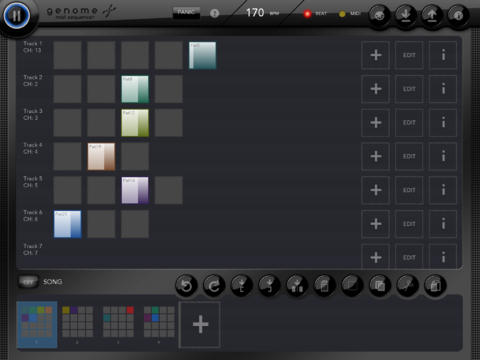This screenshot has height=360, width=480.
Task: Open EDIT for Track 6
Action: pyautogui.click(x=409, y=224)
